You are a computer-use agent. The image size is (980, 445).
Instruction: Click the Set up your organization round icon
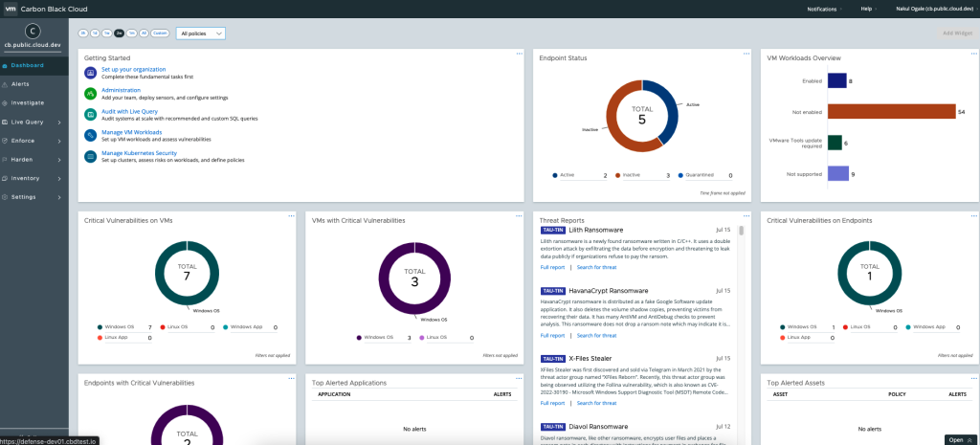(x=91, y=73)
